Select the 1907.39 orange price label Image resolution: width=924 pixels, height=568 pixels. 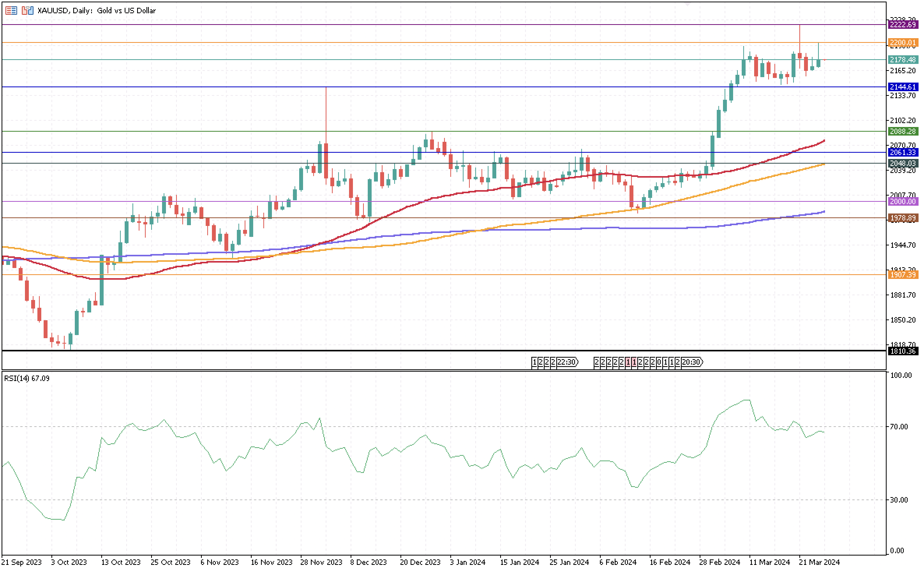[903, 275]
